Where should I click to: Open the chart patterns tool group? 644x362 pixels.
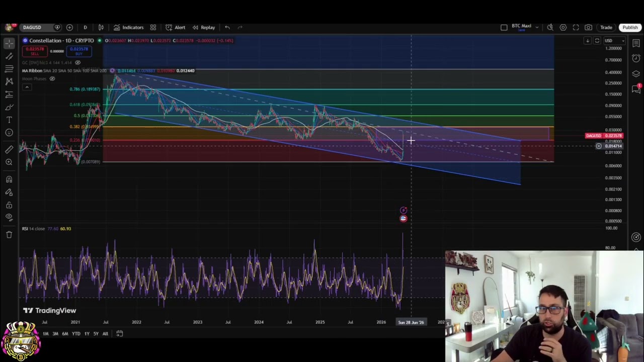(9, 81)
